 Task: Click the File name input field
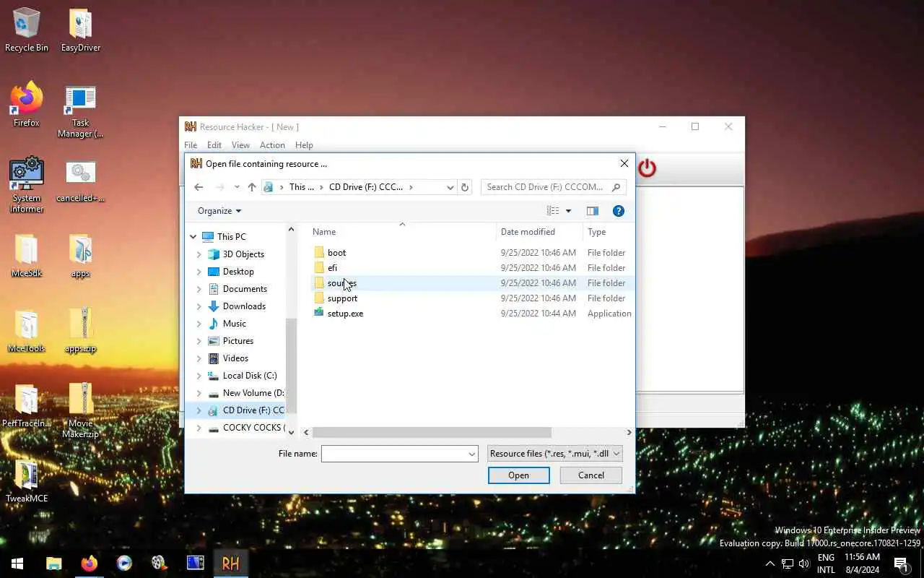tap(394, 454)
